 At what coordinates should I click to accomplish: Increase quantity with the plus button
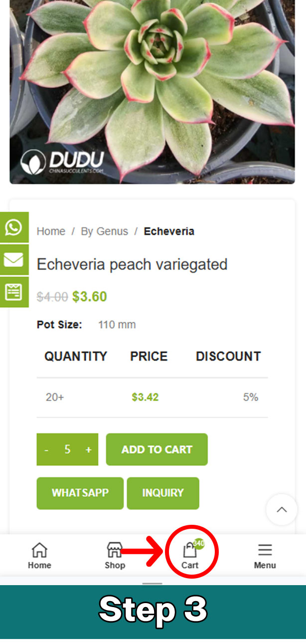(x=88, y=449)
